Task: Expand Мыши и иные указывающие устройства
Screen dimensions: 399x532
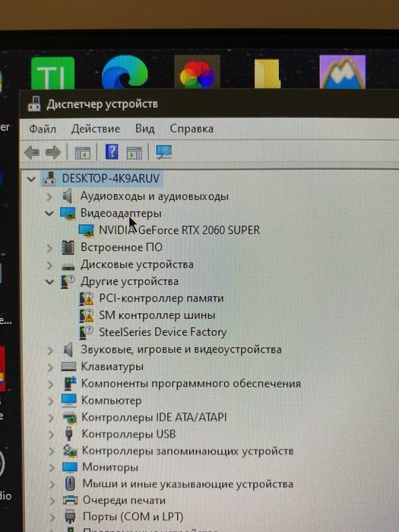Action: [52, 485]
